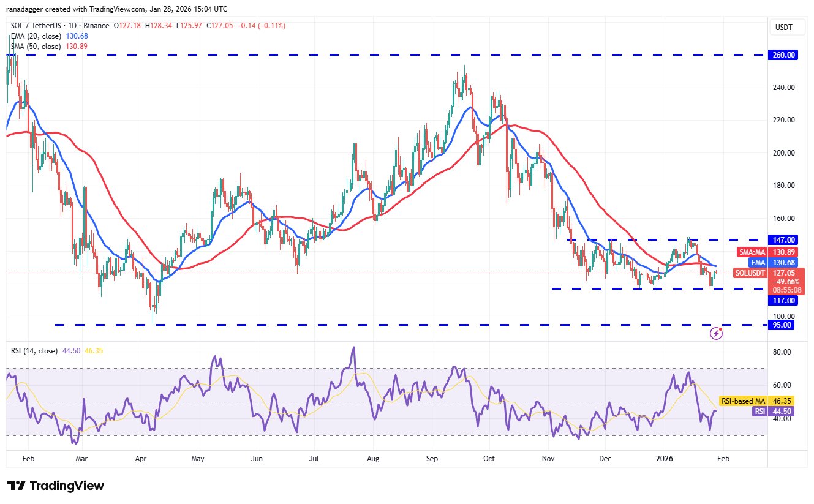Screen dimensions: 814x504
Task: Click the blue 260.00 price level tag
Action: point(783,55)
